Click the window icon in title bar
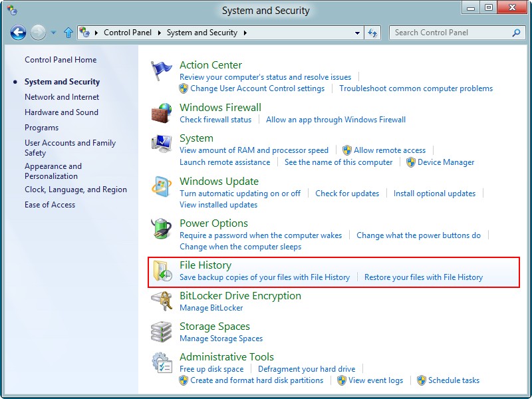This screenshot has height=399, width=532. pyautogui.click(x=12, y=10)
